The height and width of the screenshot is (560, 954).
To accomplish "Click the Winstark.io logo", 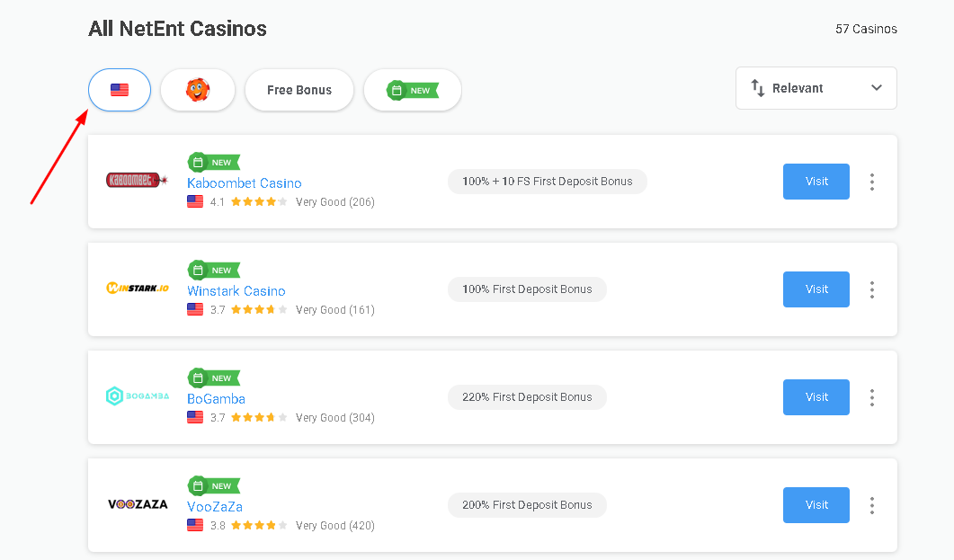I will 138,289.
